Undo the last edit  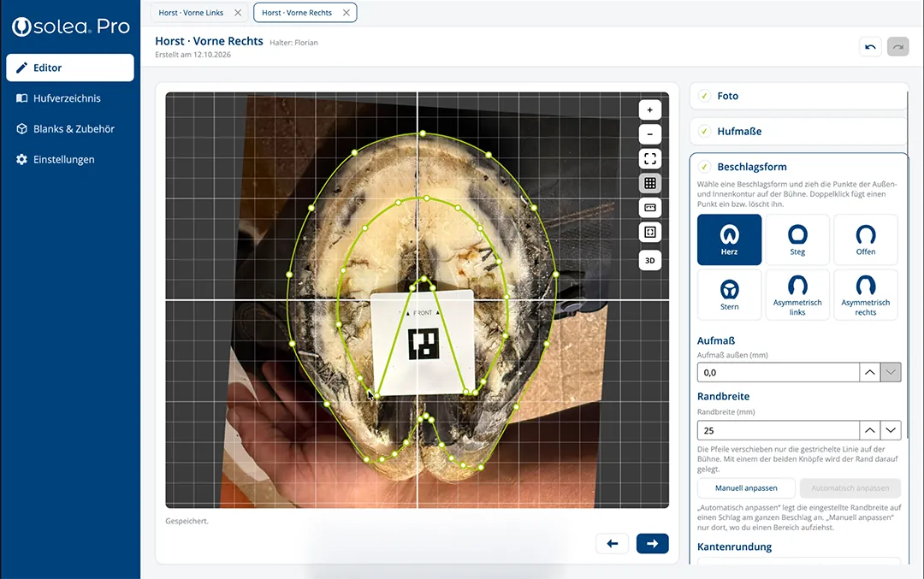870,46
